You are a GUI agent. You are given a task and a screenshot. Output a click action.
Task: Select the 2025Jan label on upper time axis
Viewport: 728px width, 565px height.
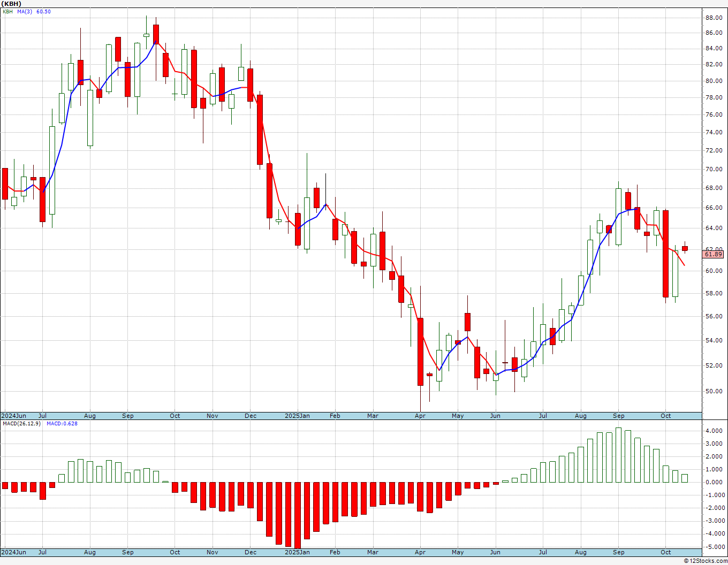click(297, 416)
